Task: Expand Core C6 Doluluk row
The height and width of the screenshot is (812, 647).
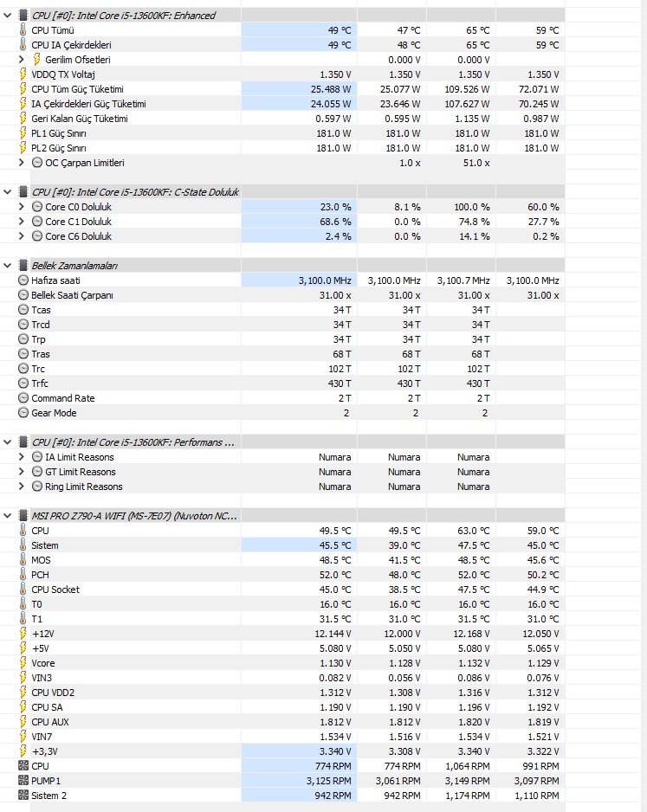Action: point(22,236)
